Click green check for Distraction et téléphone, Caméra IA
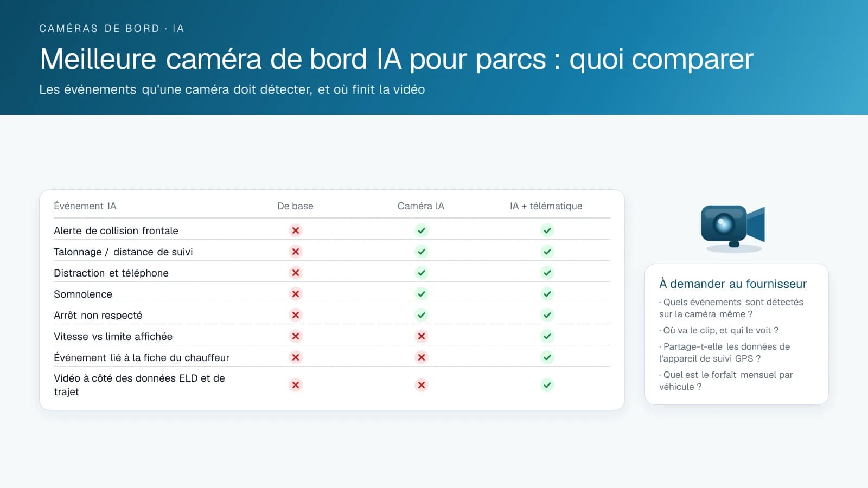This screenshot has width=868, height=488. click(422, 273)
